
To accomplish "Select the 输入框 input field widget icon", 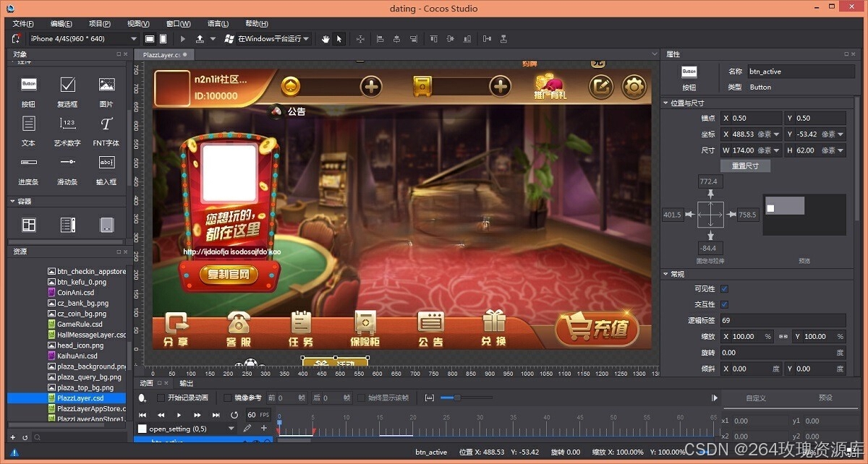I will pos(106,162).
